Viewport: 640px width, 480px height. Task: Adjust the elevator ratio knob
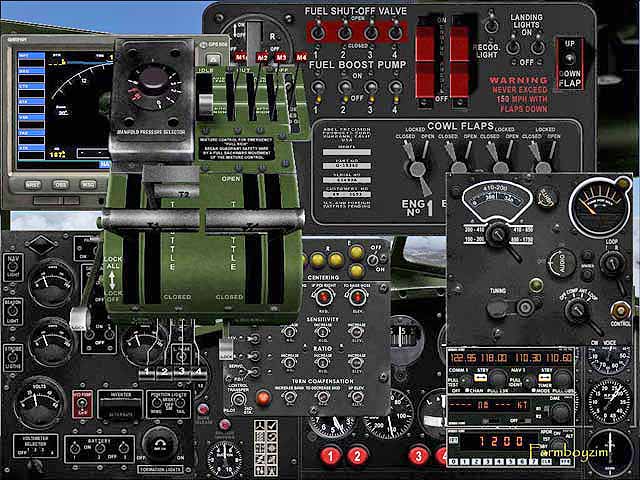[x=356, y=362]
